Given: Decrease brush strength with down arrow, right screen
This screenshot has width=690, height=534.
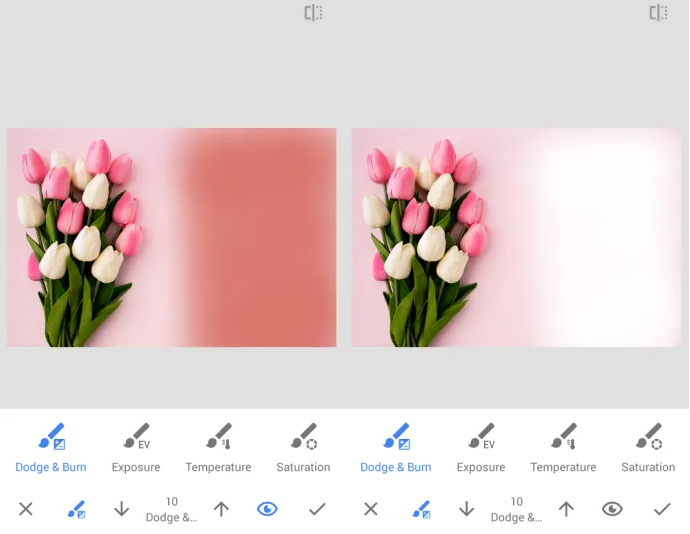Looking at the screenshot, I should point(466,509).
